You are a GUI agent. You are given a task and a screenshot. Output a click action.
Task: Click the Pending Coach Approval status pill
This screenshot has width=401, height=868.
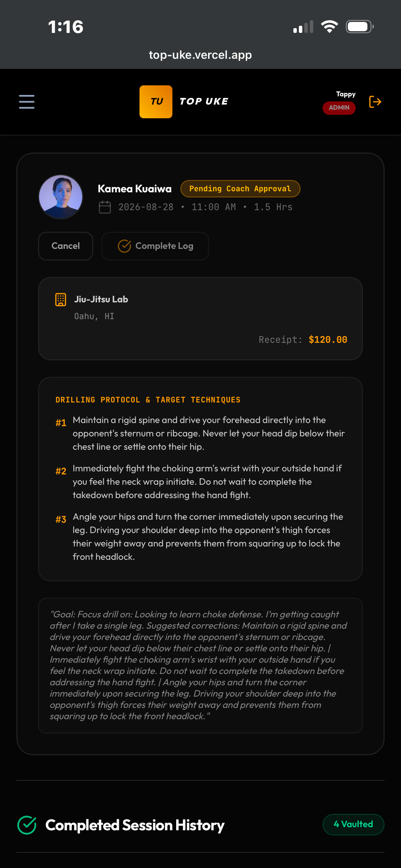tap(240, 189)
